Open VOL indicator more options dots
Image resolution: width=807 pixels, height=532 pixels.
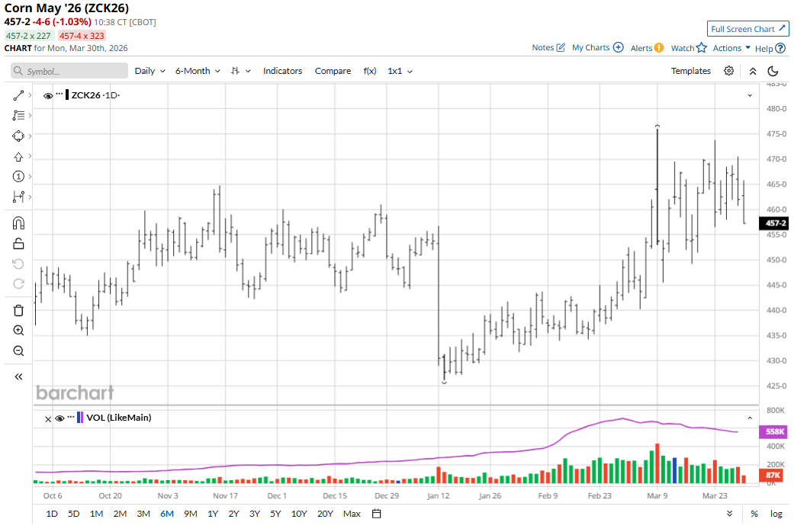pos(71,417)
